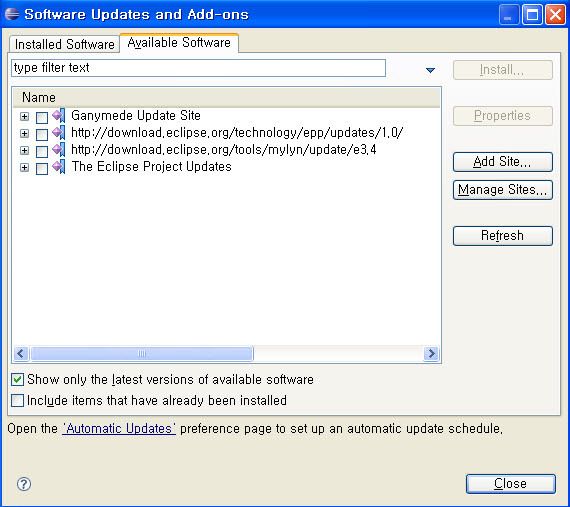Screen dimensions: 570x507
Task: Click the site icon beside mylyn/update/e3.4 URL
Action: point(59,150)
